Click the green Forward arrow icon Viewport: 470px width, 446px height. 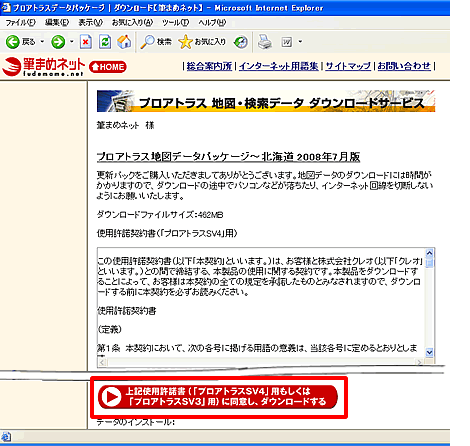[58, 42]
